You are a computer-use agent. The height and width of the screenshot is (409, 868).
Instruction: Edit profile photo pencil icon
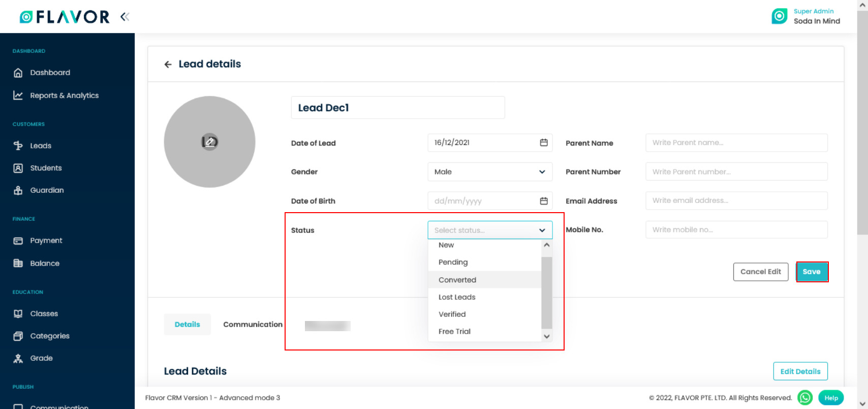click(209, 142)
